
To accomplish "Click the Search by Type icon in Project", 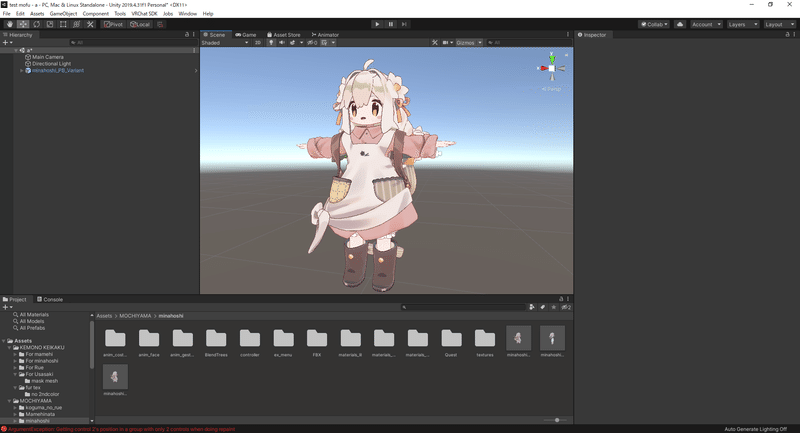I will [x=532, y=307].
